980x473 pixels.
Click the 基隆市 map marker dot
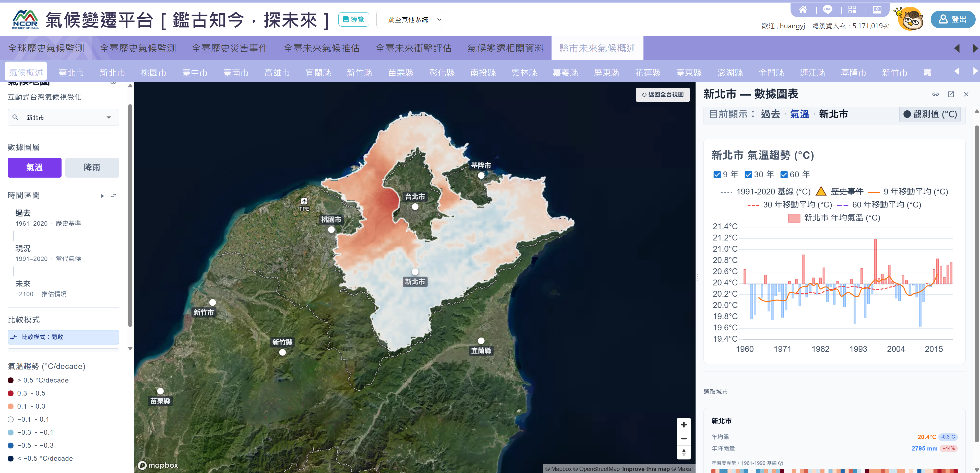[x=481, y=176]
